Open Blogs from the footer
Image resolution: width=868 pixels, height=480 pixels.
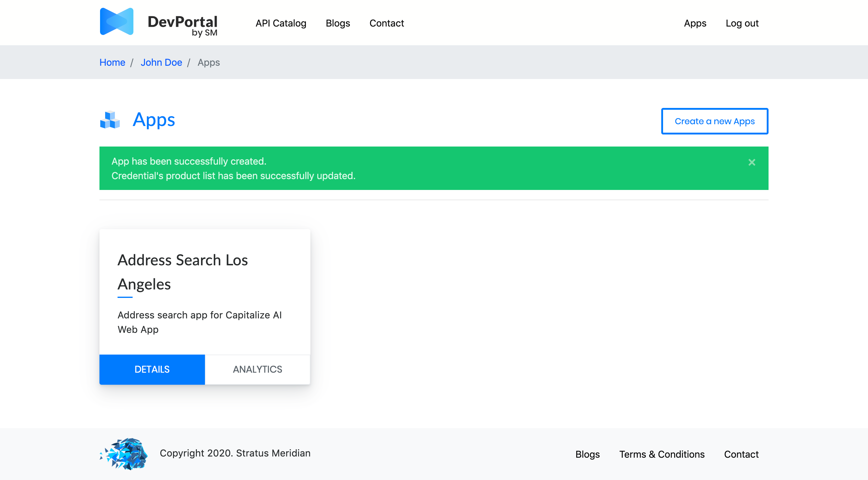588,454
